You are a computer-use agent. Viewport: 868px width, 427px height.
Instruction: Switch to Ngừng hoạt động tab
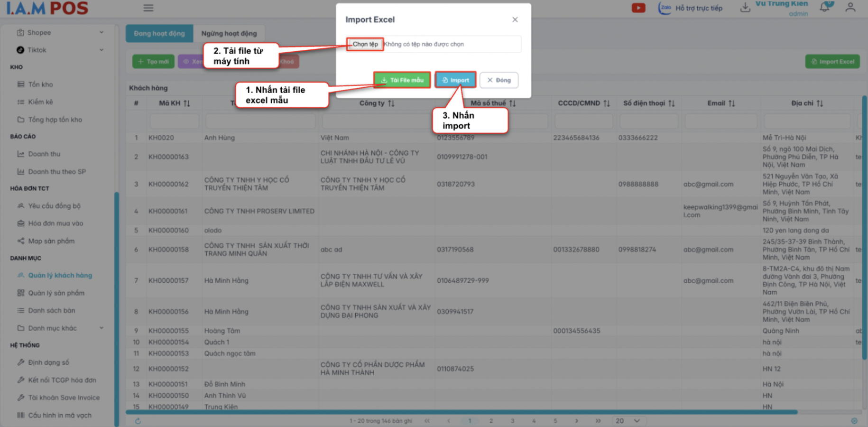pyautogui.click(x=229, y=34)
